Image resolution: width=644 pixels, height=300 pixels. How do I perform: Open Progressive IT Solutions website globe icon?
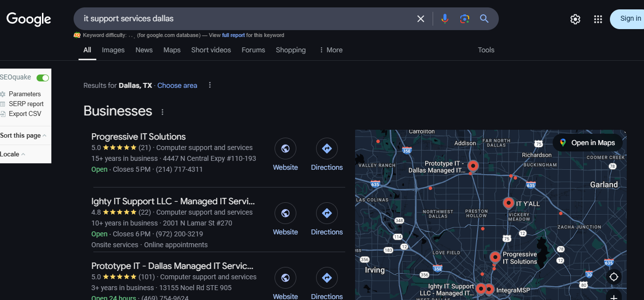click(x=285, y=149)
